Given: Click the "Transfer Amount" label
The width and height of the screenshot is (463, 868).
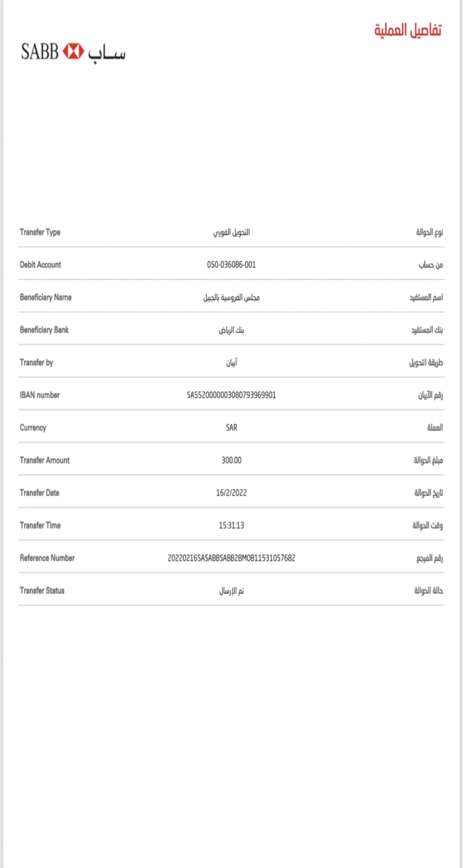Looking at the screenshot, I should coord(45,461).
